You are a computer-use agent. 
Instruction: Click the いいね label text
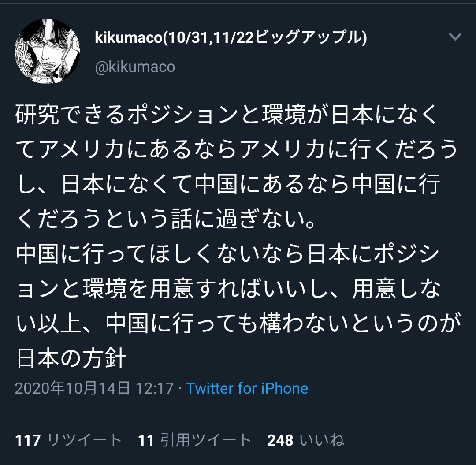pyautogui.click(x=322, y=440)
